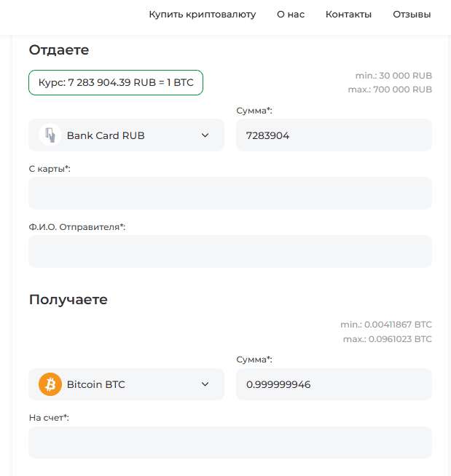Open the Купить криптовалюту menu item
Screen dimensions: 451x476
click(203, 15)
